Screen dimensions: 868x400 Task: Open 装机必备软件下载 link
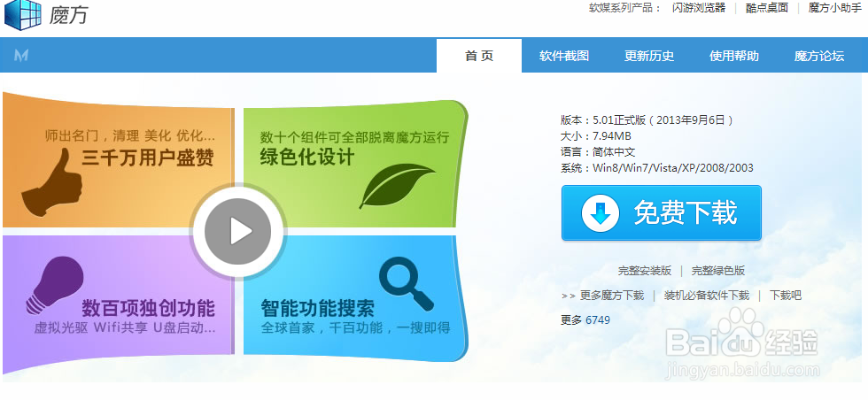[707, 296]
